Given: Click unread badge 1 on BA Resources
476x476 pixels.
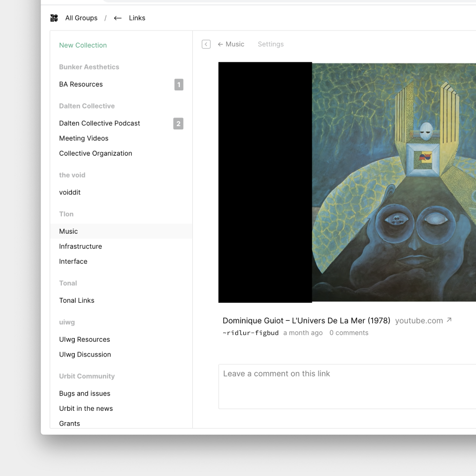Looking at the screenshot, I should tap(179, 85).
